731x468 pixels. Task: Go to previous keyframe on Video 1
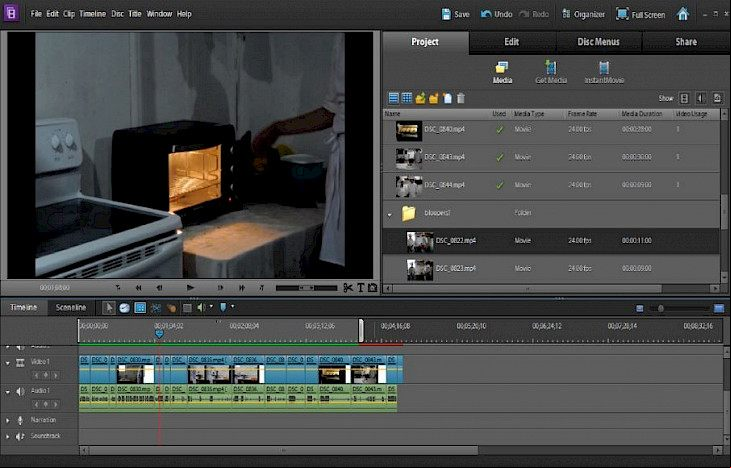pos(36,375)
